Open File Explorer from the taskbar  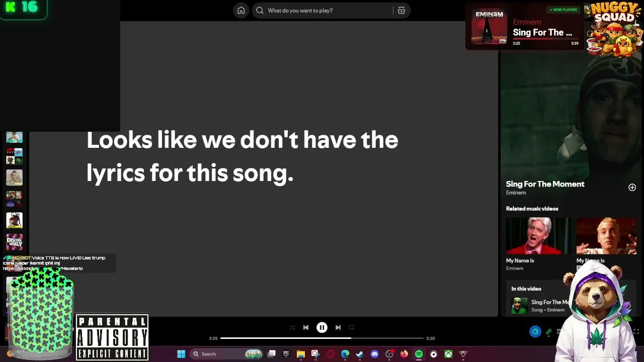pos(300,354)
